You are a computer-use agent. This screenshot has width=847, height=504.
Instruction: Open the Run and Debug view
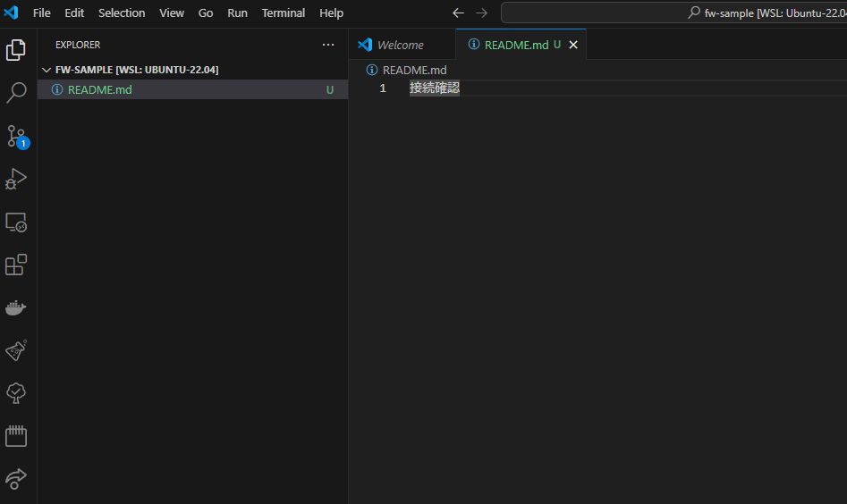tap(16, 179)
